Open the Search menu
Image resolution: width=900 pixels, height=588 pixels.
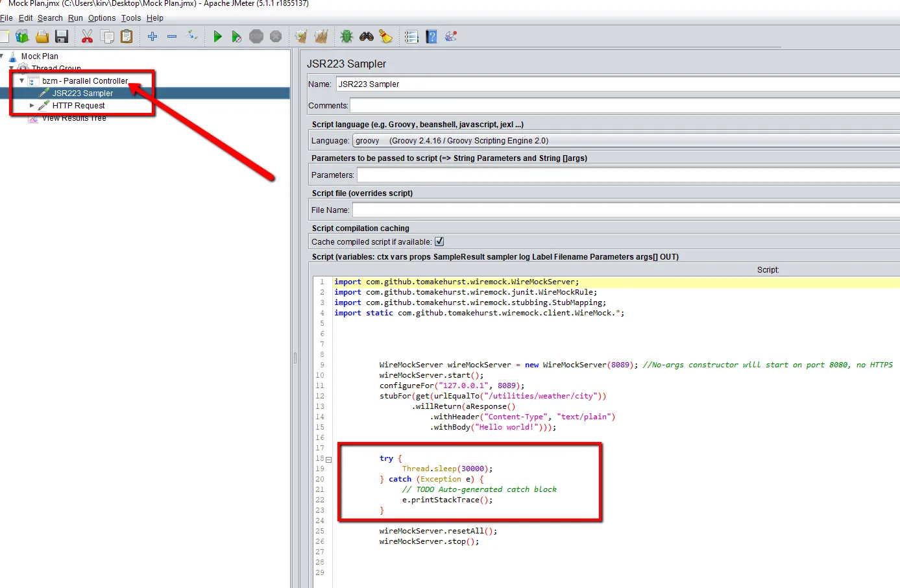(x=50, y=18)
